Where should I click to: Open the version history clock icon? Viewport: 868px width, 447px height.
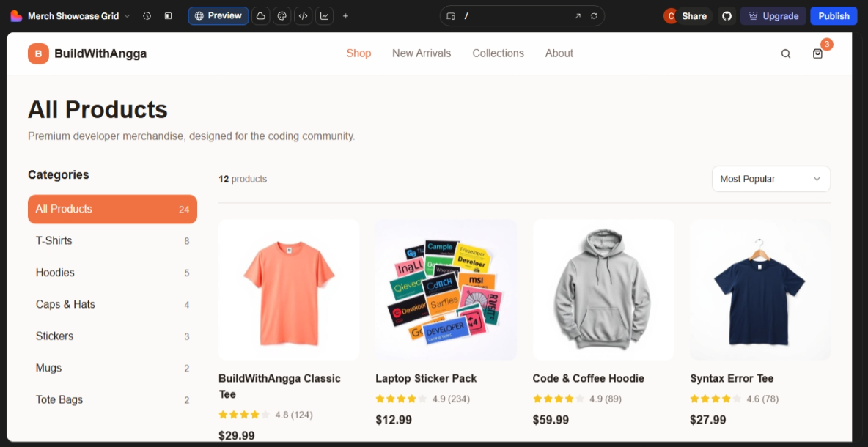tap(147, 16)
